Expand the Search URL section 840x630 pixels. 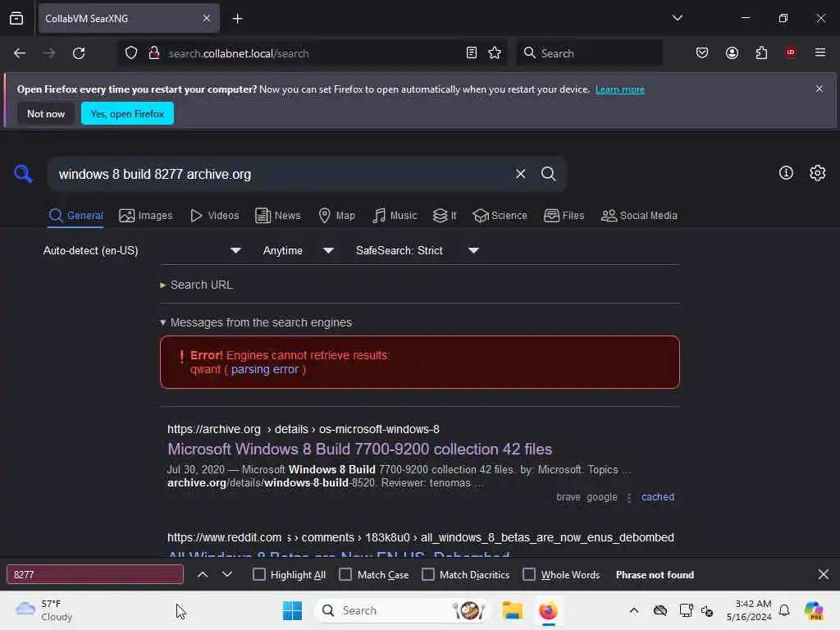tap(196, 285)
